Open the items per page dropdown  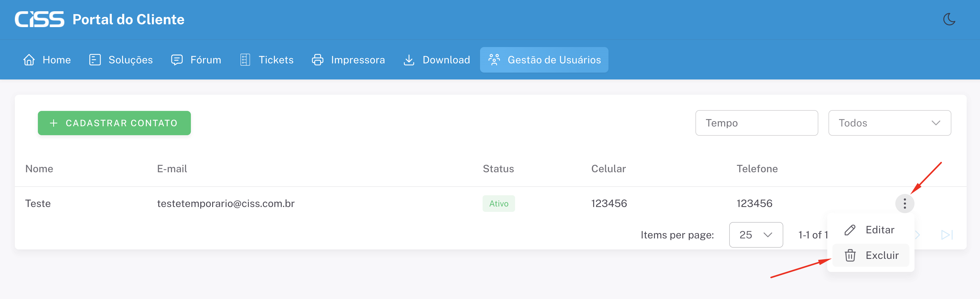click(756, 235)
